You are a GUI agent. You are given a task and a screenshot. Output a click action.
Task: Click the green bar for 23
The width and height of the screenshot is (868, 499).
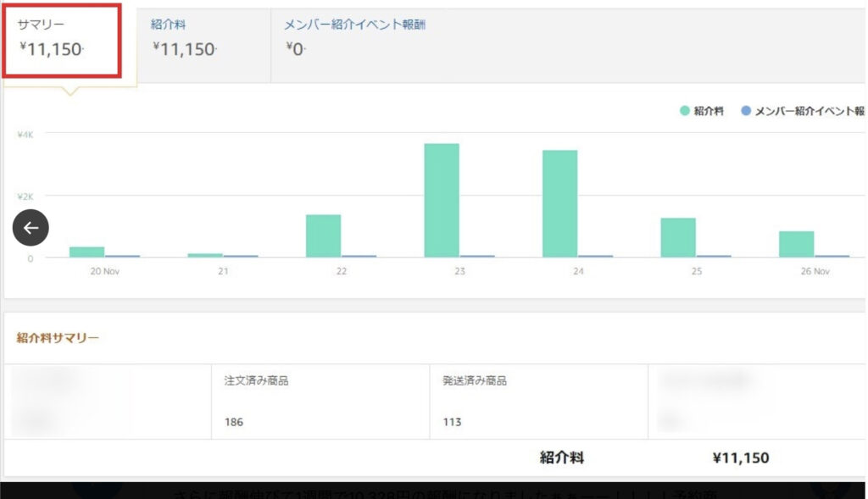(442, 200)
